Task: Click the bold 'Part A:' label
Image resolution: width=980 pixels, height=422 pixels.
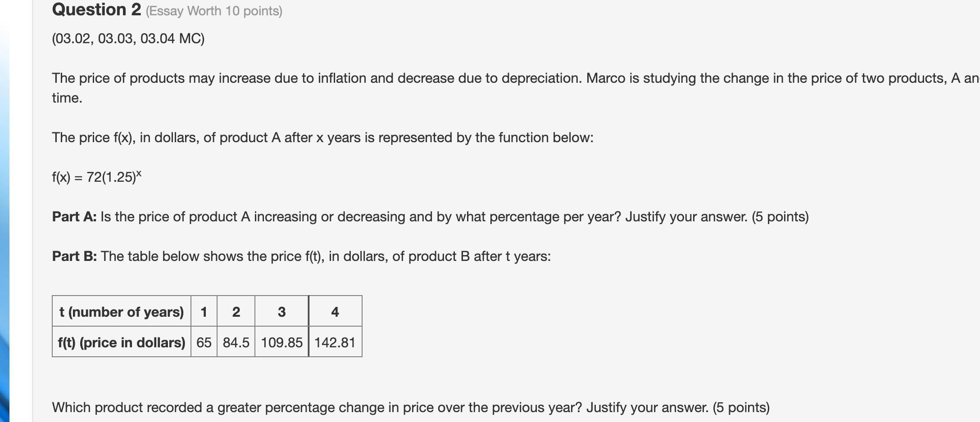Action: pyautogui.click(x=74, y=217)
